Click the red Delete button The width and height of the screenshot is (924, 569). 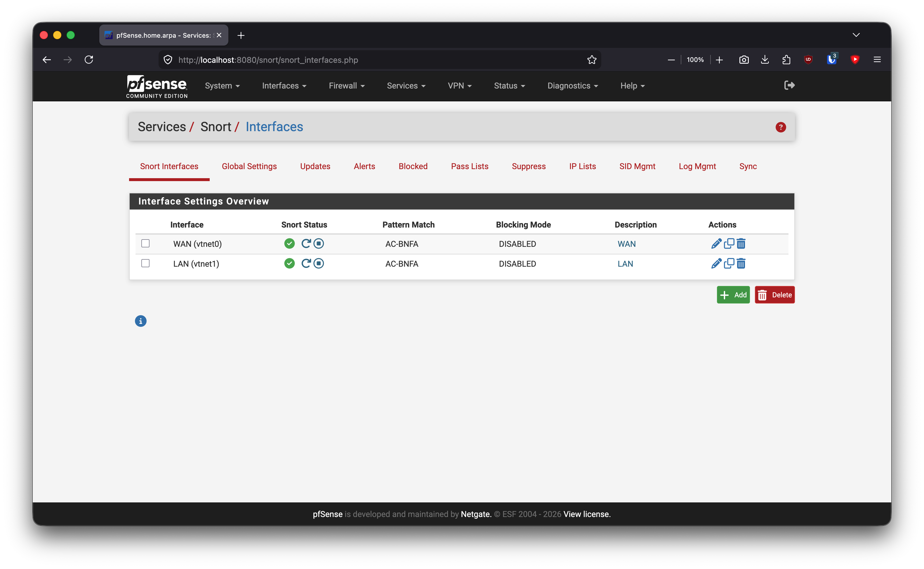click(774, 295)
